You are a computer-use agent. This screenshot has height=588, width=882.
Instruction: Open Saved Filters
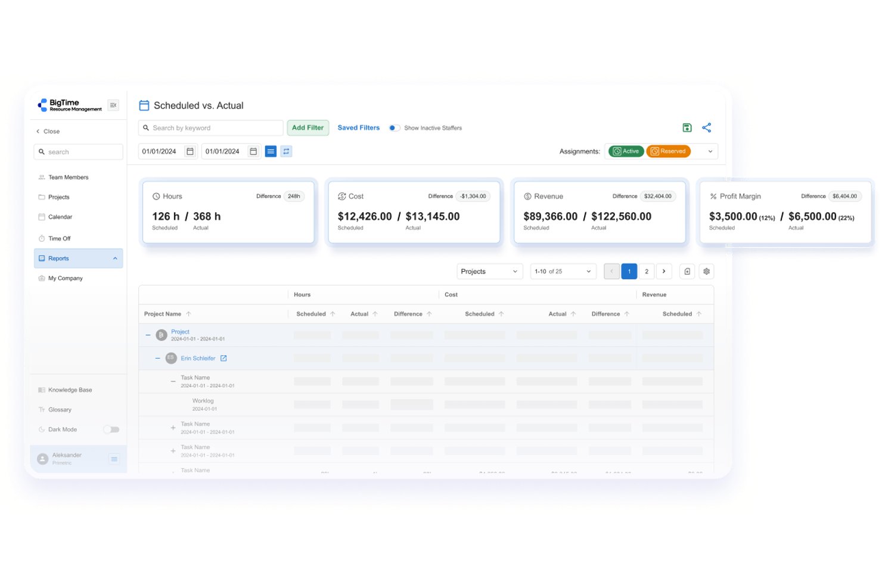click(x=359, y=128)
